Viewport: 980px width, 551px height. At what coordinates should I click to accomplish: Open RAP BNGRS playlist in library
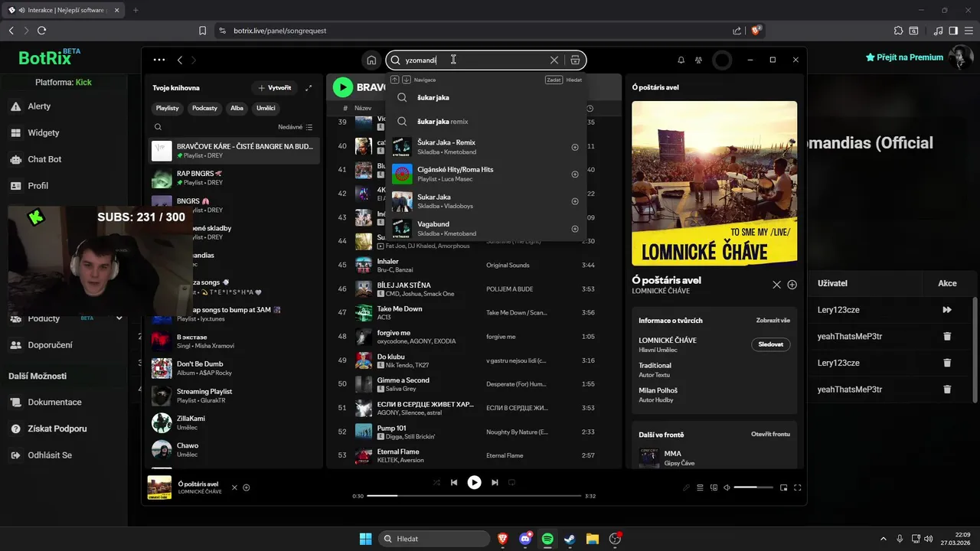pyautogui.click(x=234, y=178)
